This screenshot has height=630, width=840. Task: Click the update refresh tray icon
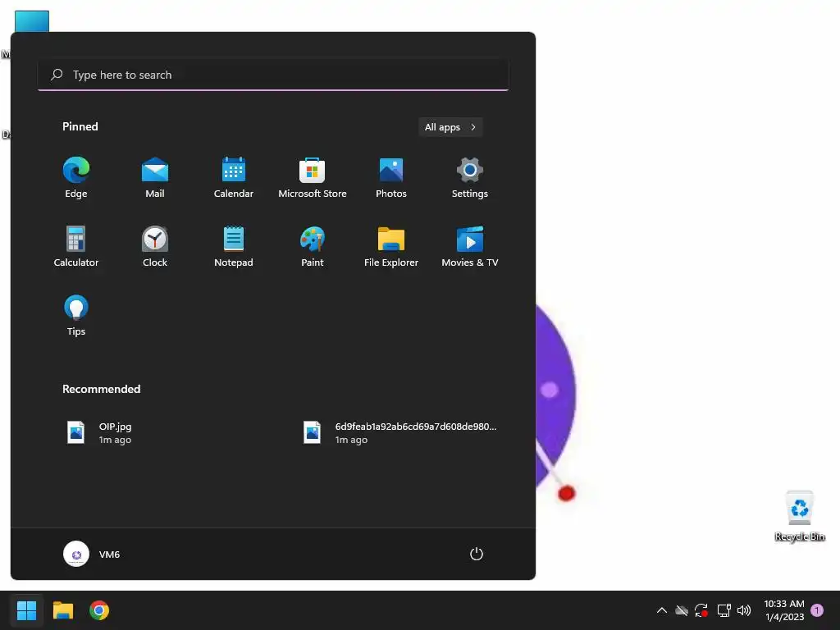[x=701, y=610]
